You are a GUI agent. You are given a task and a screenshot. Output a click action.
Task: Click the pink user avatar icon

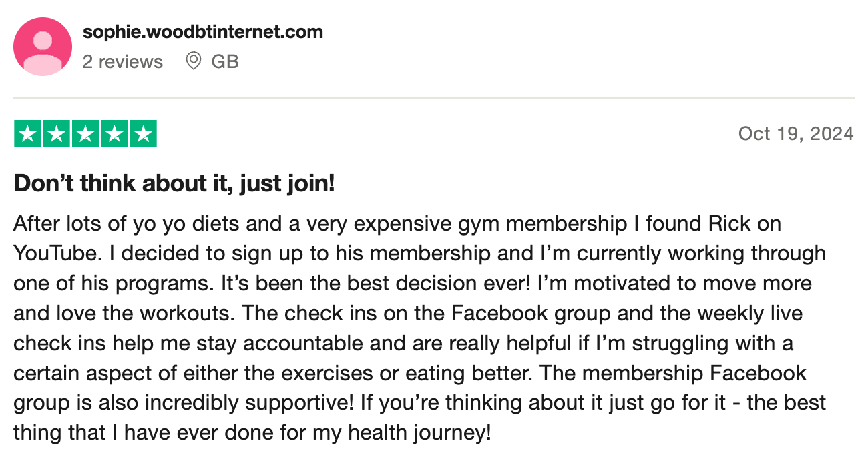(x=43, y=47)
